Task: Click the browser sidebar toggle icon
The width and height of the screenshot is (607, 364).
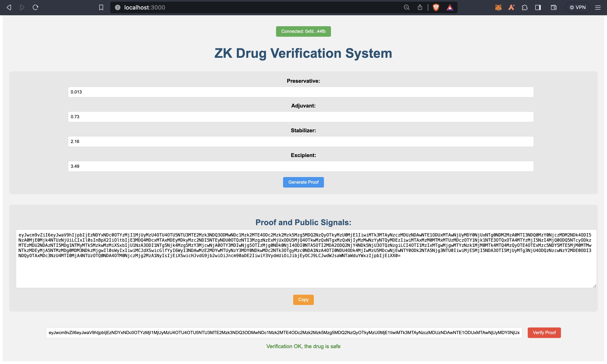Action: 538,7
